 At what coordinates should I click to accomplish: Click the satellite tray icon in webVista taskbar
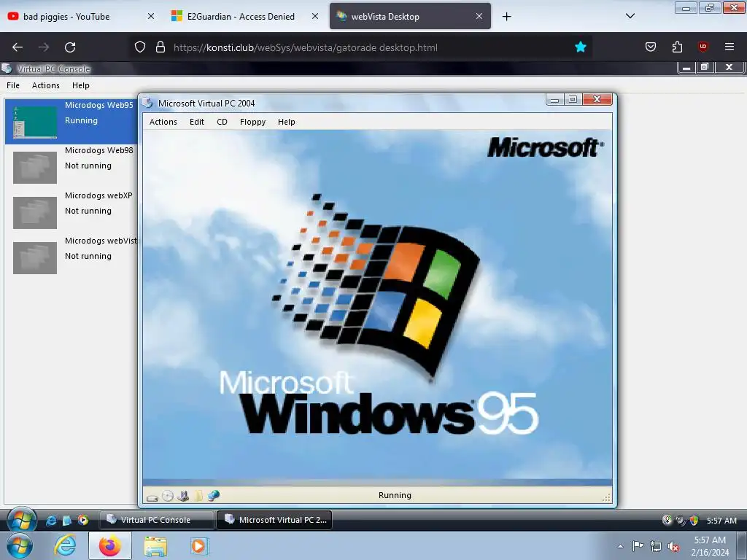pyautogui.click(x=681, y=521)
